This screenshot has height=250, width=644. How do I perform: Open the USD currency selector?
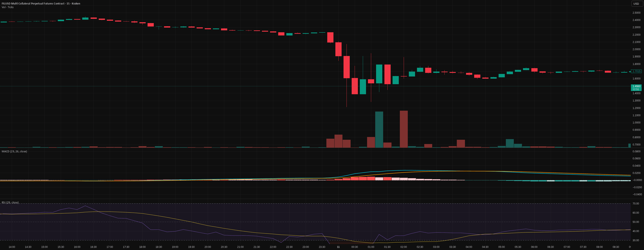(636, 4)
